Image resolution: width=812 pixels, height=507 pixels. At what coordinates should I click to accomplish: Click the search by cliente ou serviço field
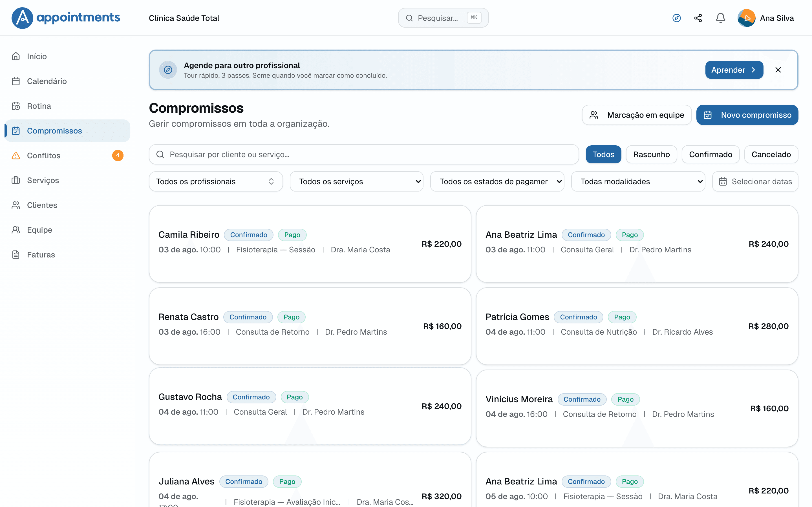[364, 154]
